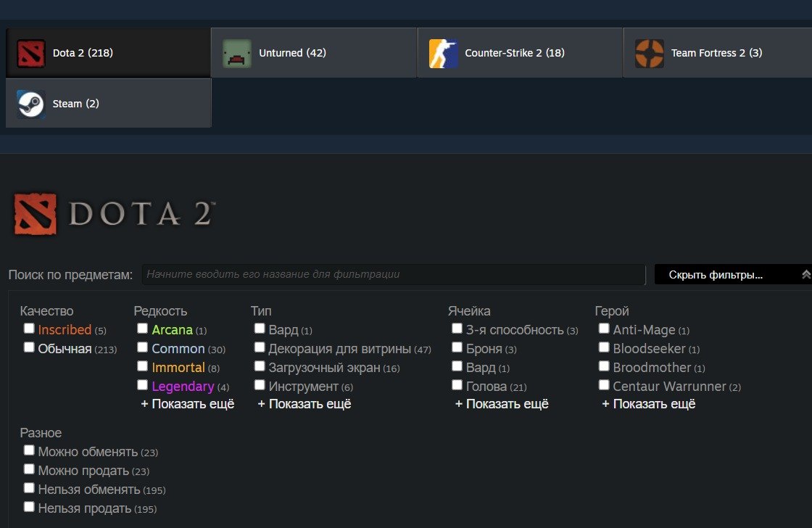This screenshot has width=812, height=528.
Task: Switch to the Unturned (42) tab
Action: tap(314, 53)
